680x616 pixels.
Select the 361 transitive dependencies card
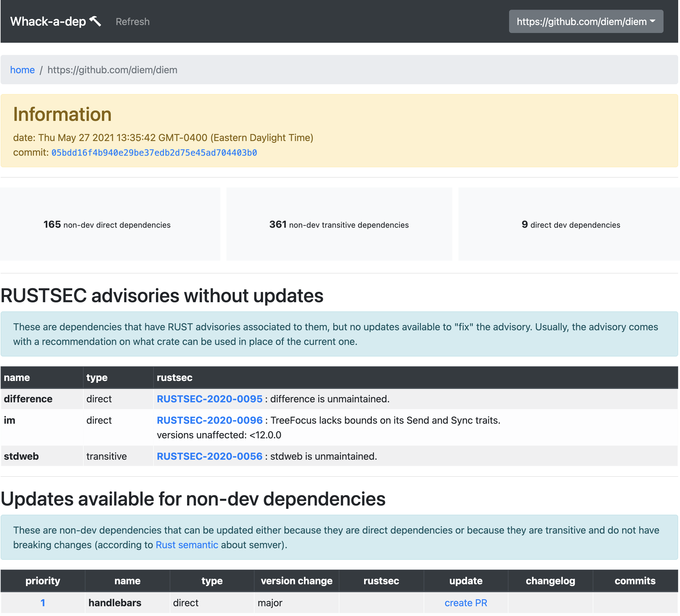point(339,224)
